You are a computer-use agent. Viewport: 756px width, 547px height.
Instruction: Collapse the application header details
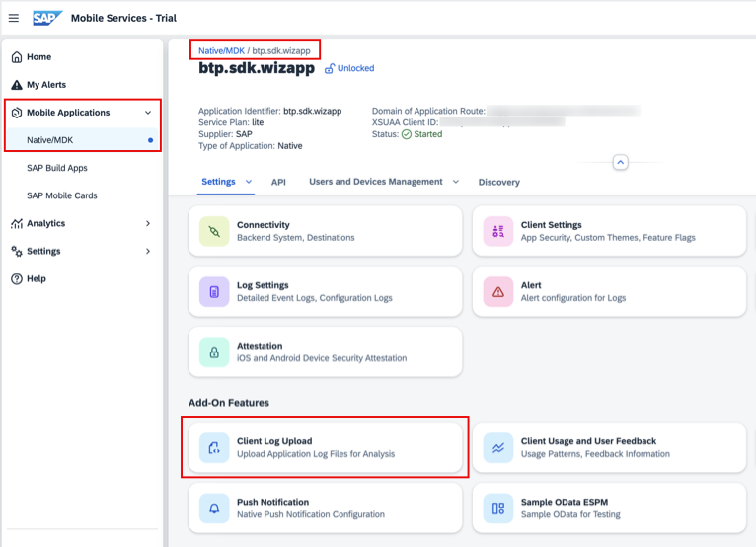(x=620, y=163)
